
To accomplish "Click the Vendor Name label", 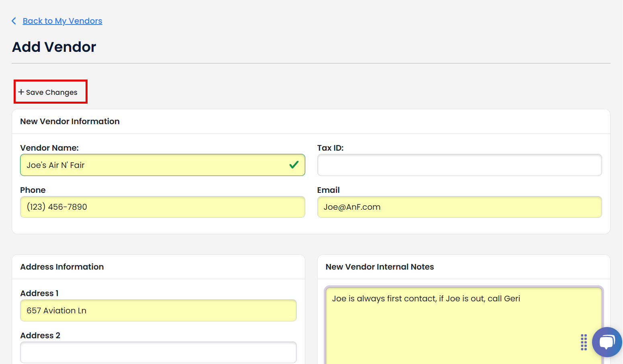I will 49,148.
